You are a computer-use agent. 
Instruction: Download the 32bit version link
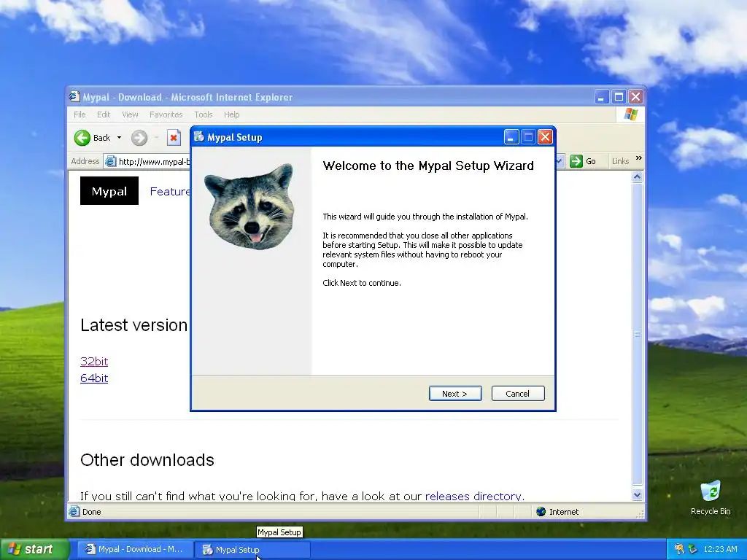[x=94, y=362]
